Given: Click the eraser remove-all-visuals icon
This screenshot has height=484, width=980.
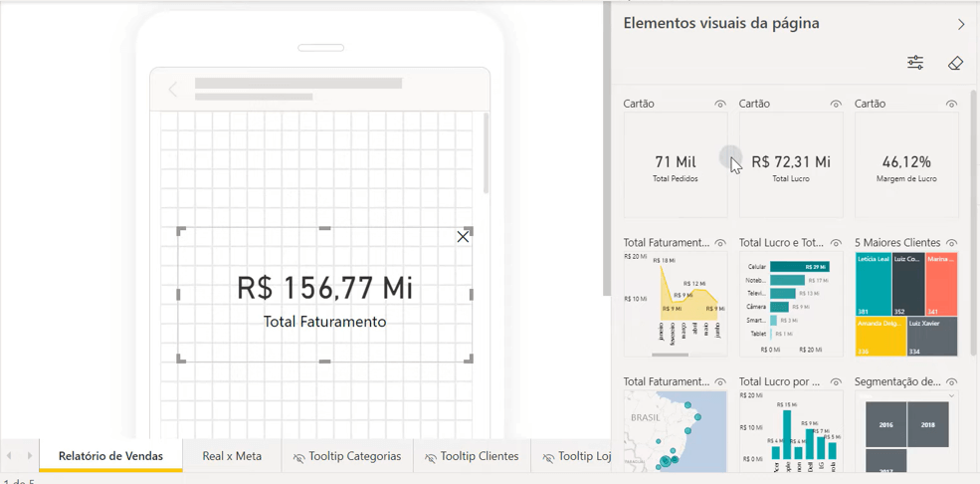Looking at the screenshot, I should point(956,63).
